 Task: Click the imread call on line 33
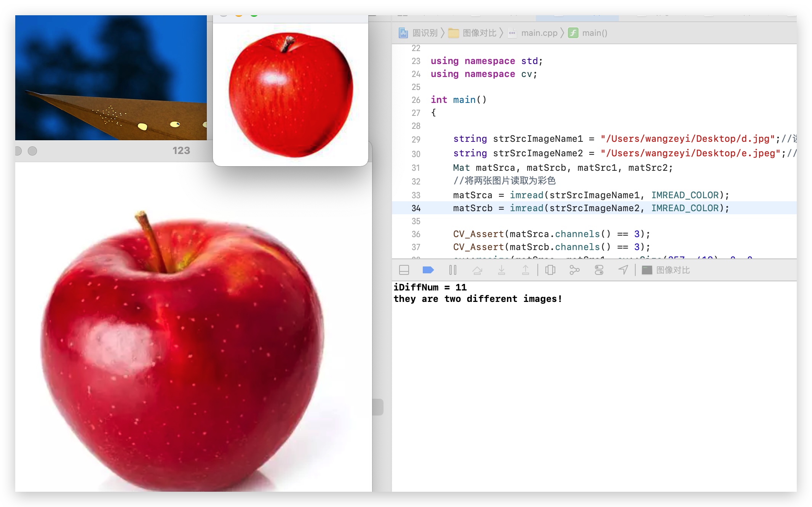point(526,195)
